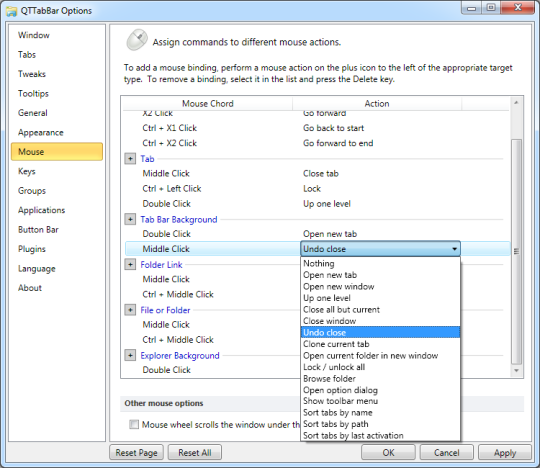
Task: Click the QTTabBar folder icon in title bar
Action: [11, 11]
